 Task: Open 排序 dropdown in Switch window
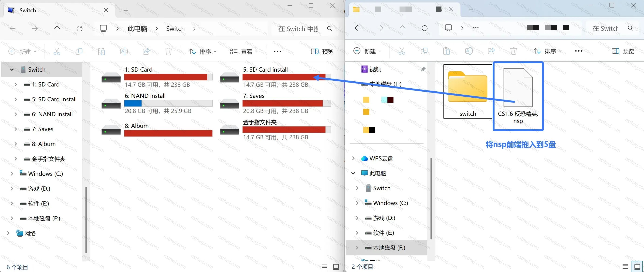(x=203, y=51)
